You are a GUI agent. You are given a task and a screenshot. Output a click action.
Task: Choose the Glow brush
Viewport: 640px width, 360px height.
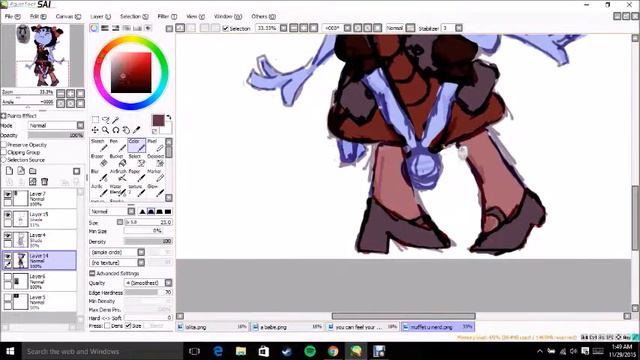tap(156, 191)
